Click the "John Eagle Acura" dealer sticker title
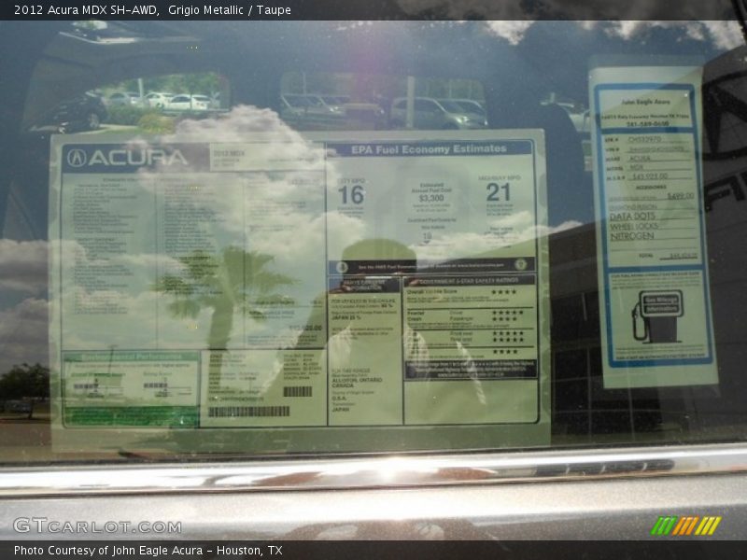This screenshot has height=560, width=747. 645,102
